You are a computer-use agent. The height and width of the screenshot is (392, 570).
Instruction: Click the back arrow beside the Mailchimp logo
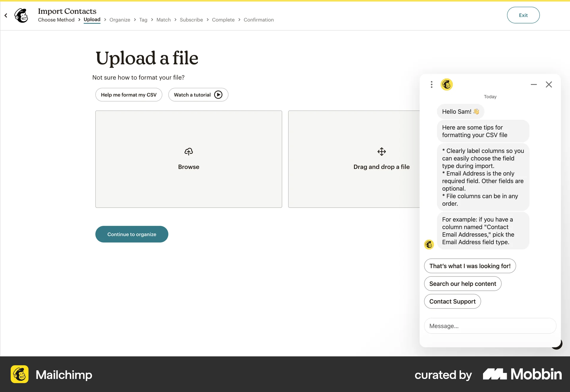coord(6,15)
